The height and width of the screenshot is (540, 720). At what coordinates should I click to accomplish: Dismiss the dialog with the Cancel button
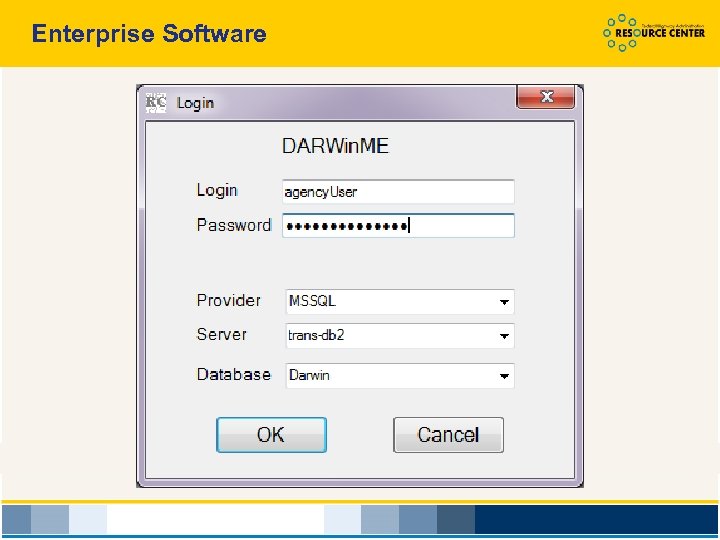click(x=448, y=434)
